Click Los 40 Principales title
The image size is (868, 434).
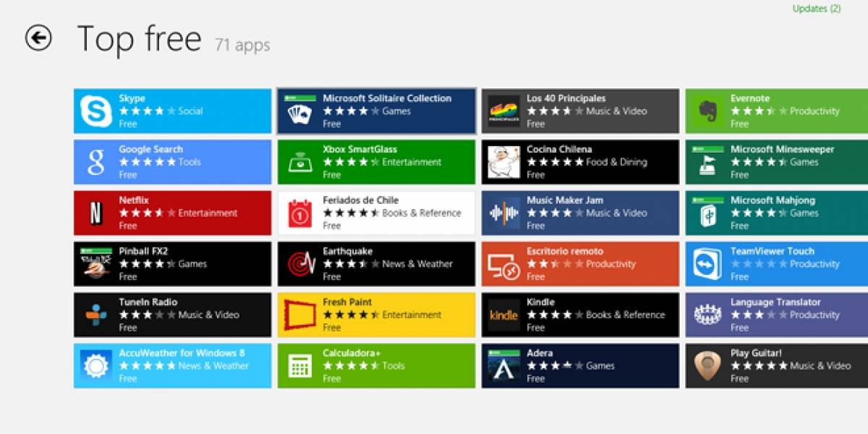click(566, 98)
